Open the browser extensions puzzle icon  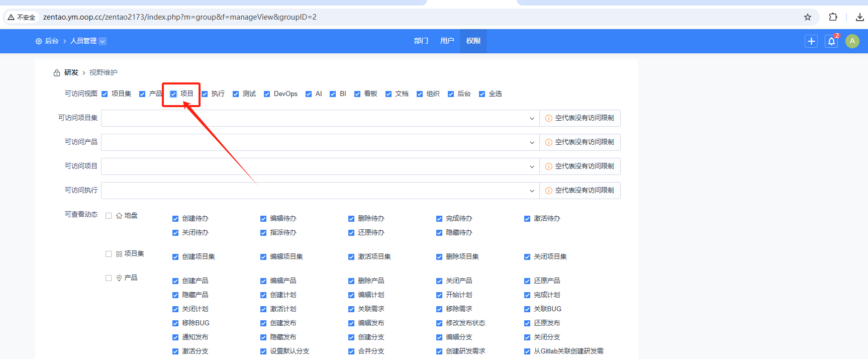click(833, 17)
